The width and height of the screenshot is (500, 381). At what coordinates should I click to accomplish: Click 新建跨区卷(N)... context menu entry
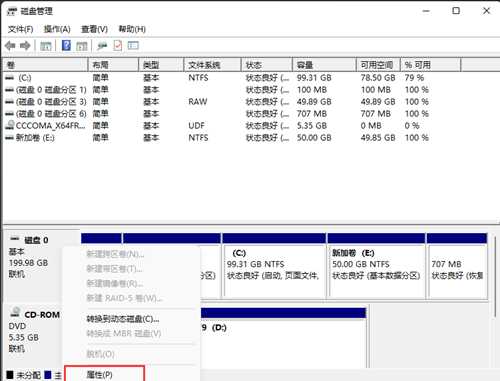(115, 254)
